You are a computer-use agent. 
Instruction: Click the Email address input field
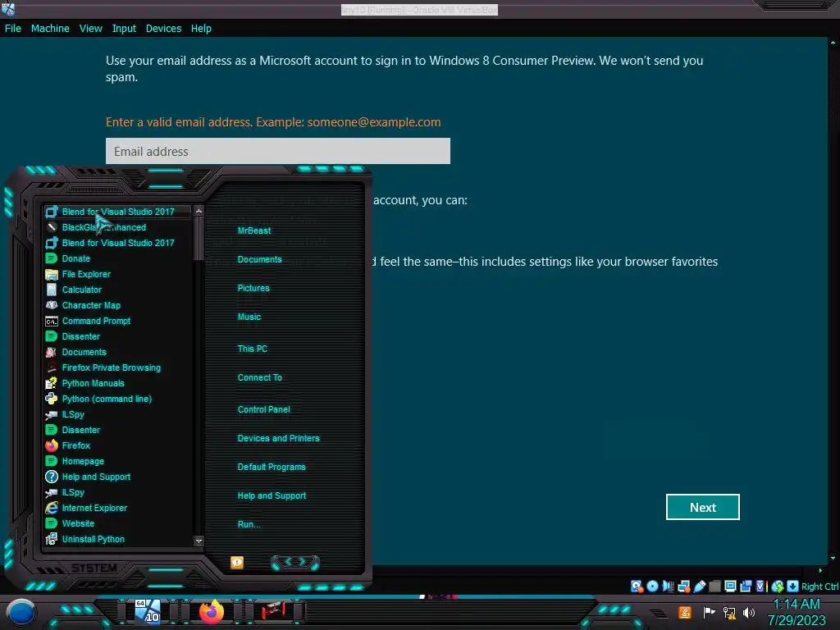click(277, 151)
